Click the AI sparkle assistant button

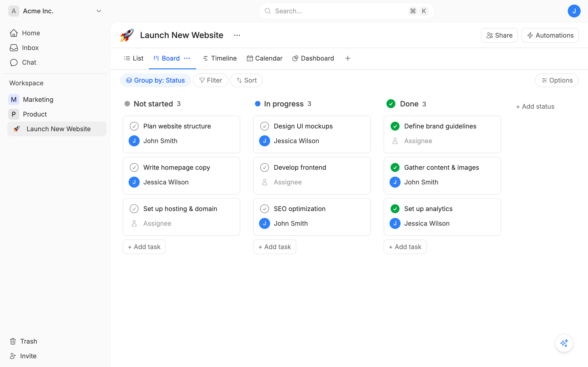[x=564, y=343]
